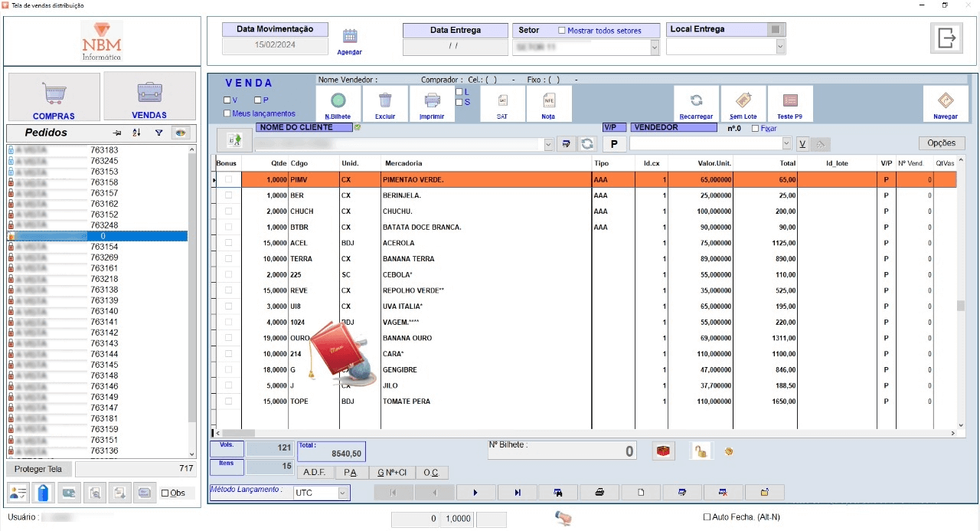Click the Agendar calendar icon

[x=350, y=36]
